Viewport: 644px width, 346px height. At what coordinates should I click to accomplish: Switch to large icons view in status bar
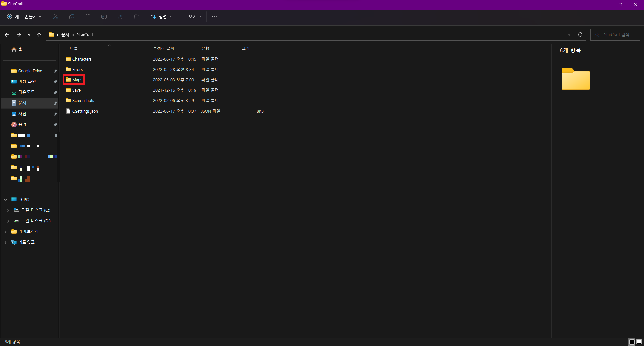(x=639, y=342)
